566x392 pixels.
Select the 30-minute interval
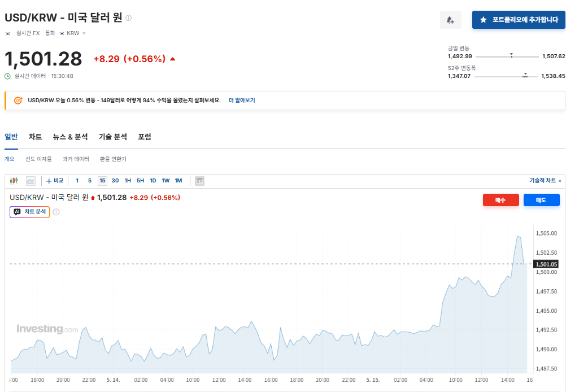pyautogui.click(x=115, y=181)
